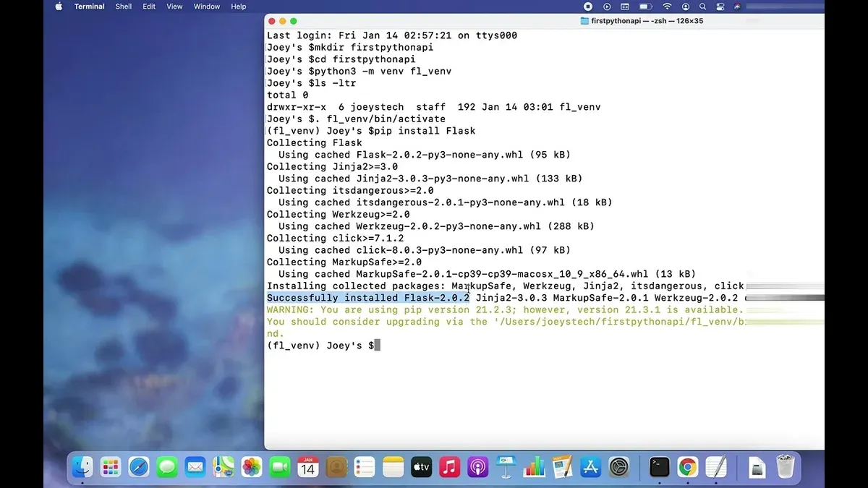The image size is (868, 488).
Task: Click the terminal prompt cursor line
Action: coord(323,346)
